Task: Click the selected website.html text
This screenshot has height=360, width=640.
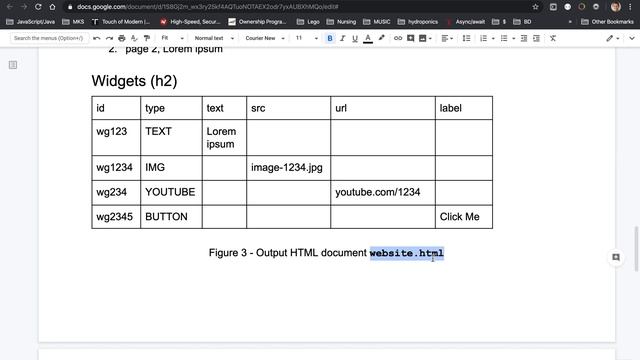Action: tap(407, 253)
